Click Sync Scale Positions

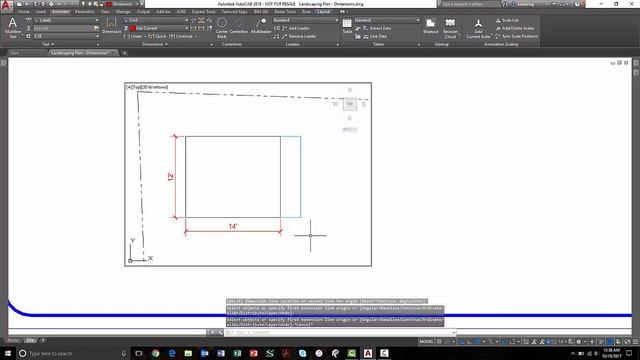517,36
